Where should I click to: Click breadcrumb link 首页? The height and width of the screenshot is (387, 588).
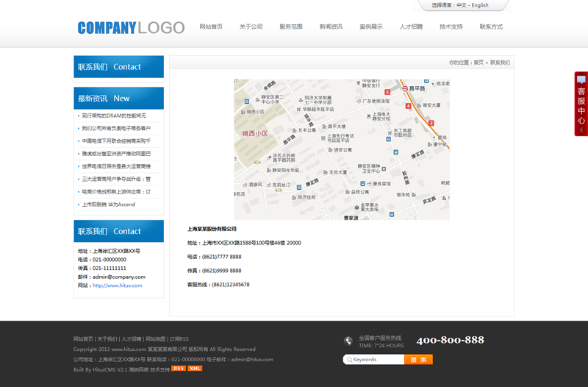[478, 63]
